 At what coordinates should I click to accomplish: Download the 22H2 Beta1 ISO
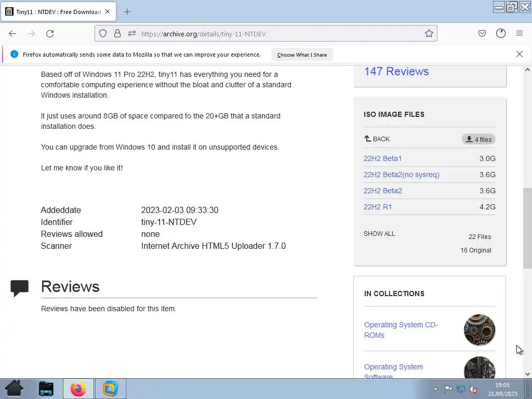pyautogui.click(x=382, y=158)
